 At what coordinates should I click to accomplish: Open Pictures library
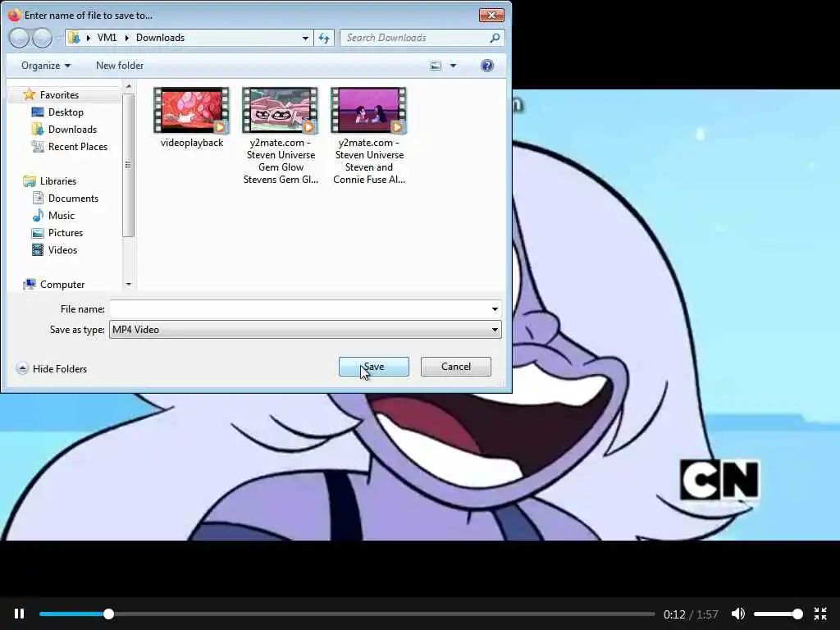pyautogui.click(x=66, y=232)
